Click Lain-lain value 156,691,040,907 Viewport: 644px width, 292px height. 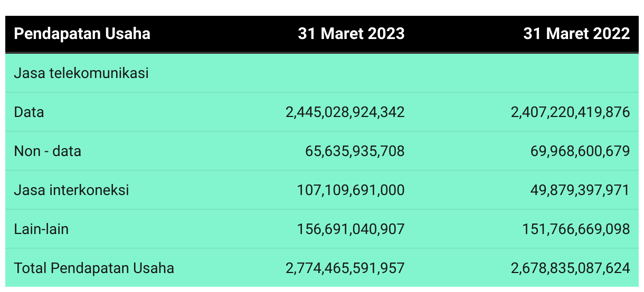click(x=351, y=229)
